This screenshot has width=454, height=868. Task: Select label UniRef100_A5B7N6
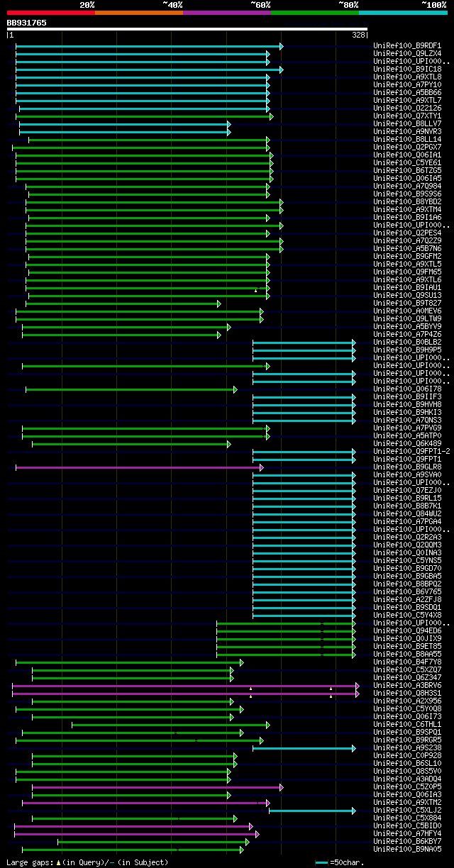(x=407, y=249)
